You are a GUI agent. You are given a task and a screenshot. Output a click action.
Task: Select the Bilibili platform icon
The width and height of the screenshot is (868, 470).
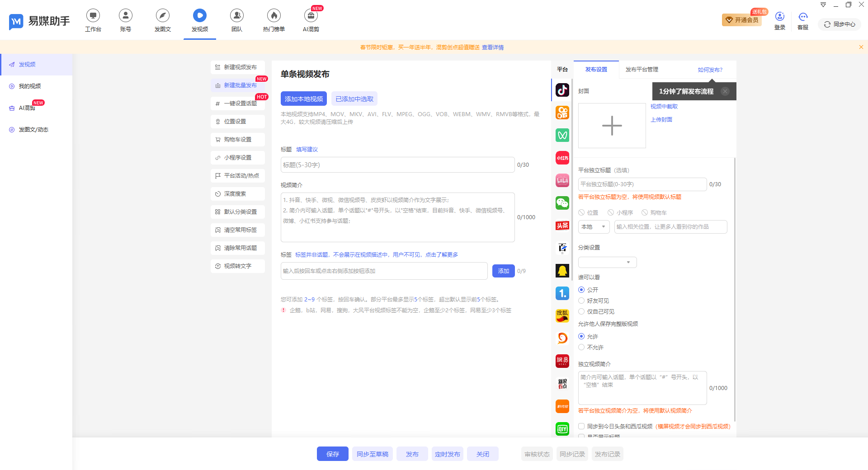tap(562, 180)
